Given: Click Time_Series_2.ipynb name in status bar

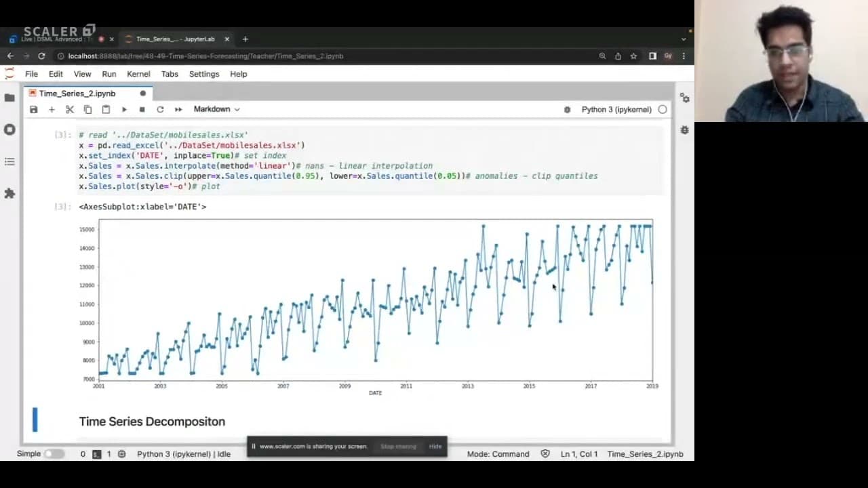Looking at the screenshot, I should point(645,454).
